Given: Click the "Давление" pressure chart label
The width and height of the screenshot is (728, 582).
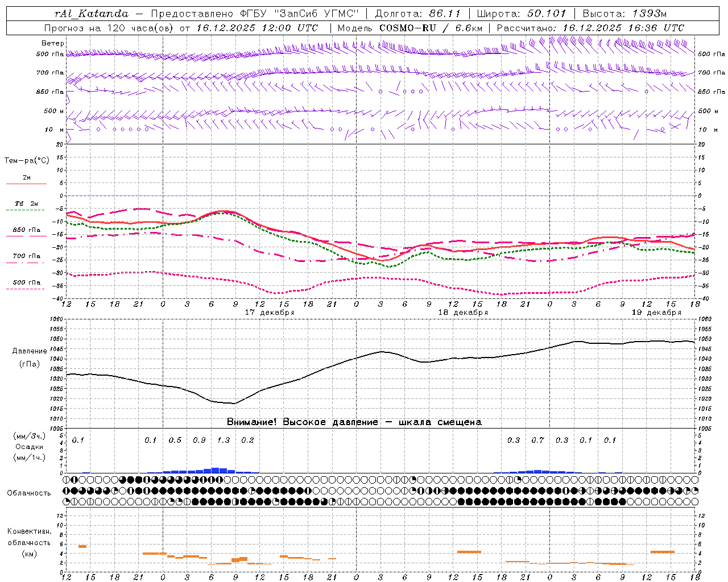Looking at the screenshot, I should click(x=30, y=351).
